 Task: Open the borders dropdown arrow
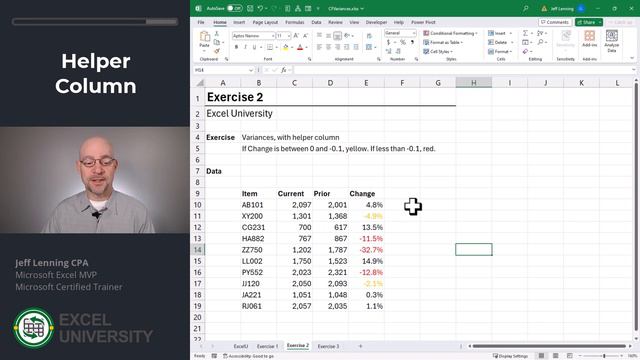276,47
